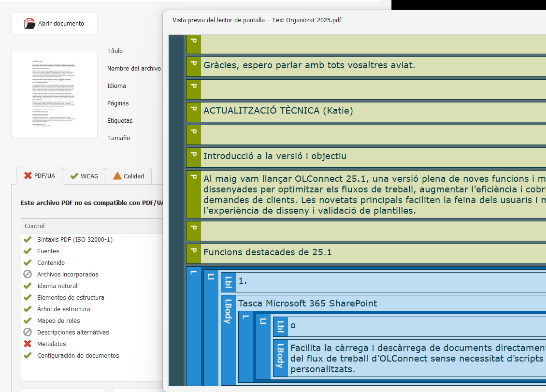This screenshot has width=546, height=392.
Task: Switch to the PDF/UA tab
Action: (40, 176)
